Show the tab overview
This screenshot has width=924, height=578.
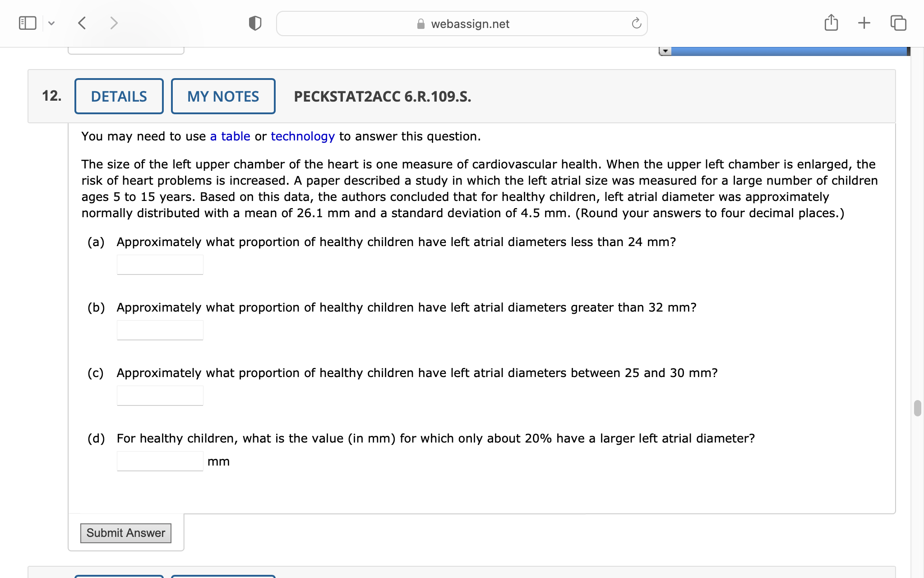coord(898,23)
